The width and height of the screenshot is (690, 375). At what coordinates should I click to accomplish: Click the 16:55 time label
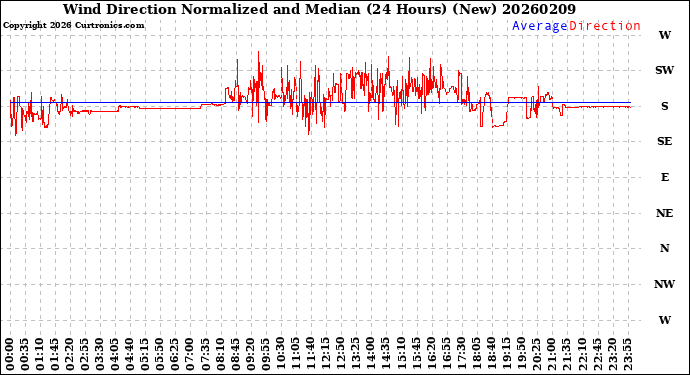click(x=446, y=354)
